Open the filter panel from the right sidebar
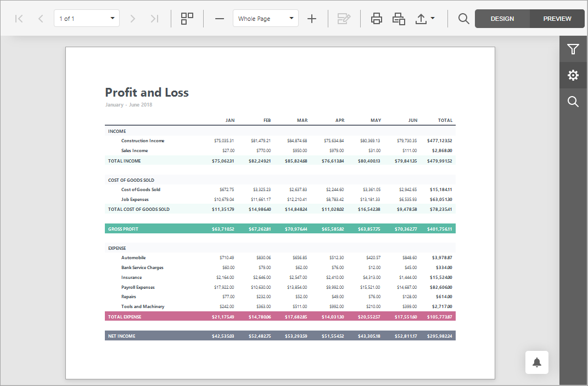 coord(573,49)
